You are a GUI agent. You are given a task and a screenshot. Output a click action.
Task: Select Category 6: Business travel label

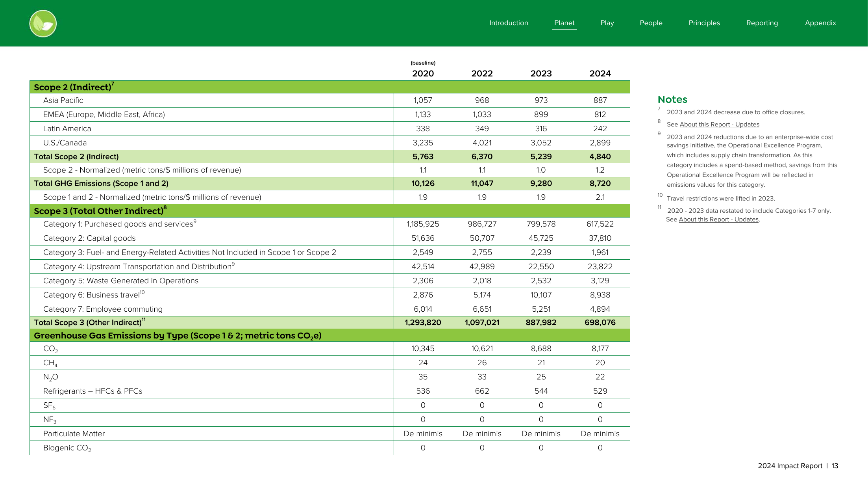click(94, 295)
